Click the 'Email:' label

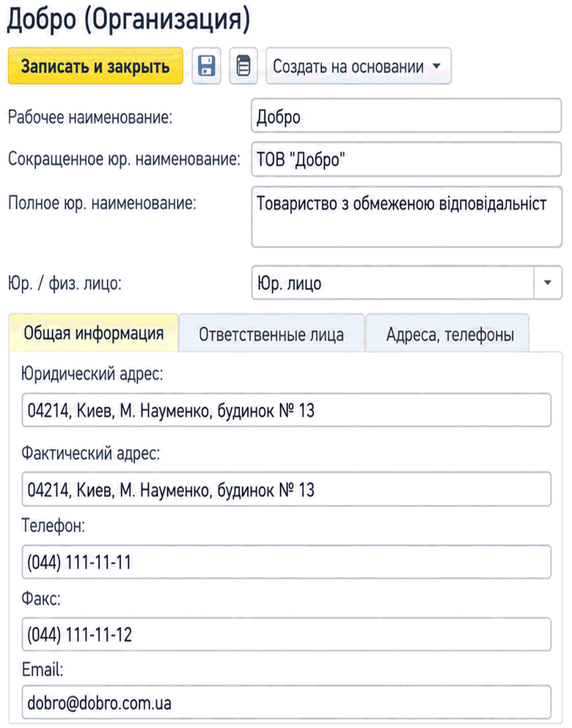point(43,669)
